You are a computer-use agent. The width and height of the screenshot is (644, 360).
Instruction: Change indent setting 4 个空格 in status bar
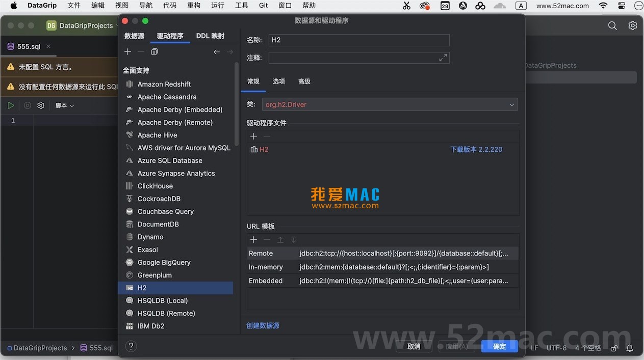(x=588, y=348)
